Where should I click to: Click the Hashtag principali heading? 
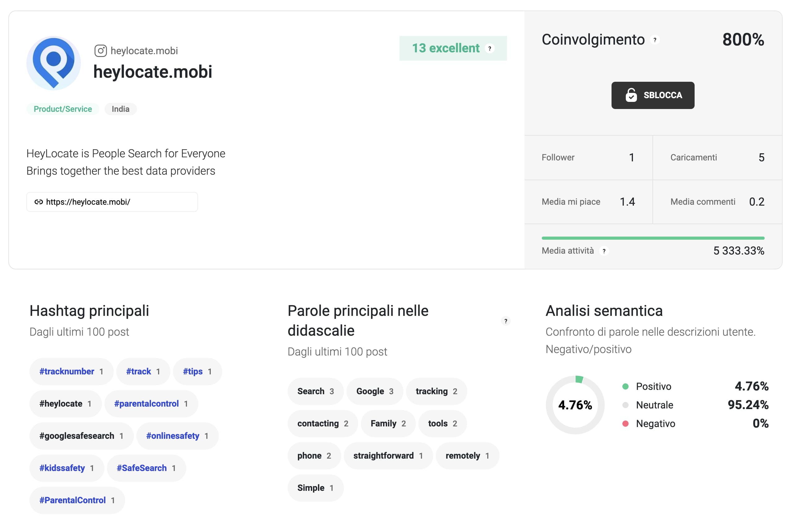click(89, 311)
